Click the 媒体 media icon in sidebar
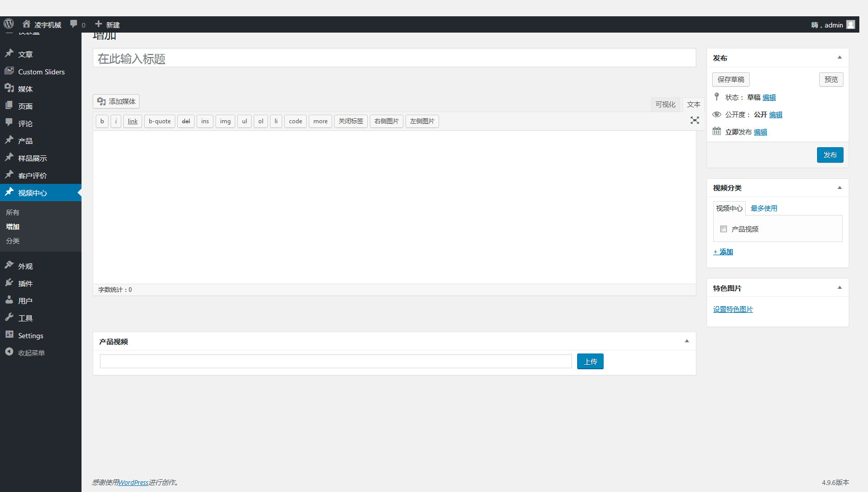The width and height of the screenshot is (868, 492). (9, 88)
